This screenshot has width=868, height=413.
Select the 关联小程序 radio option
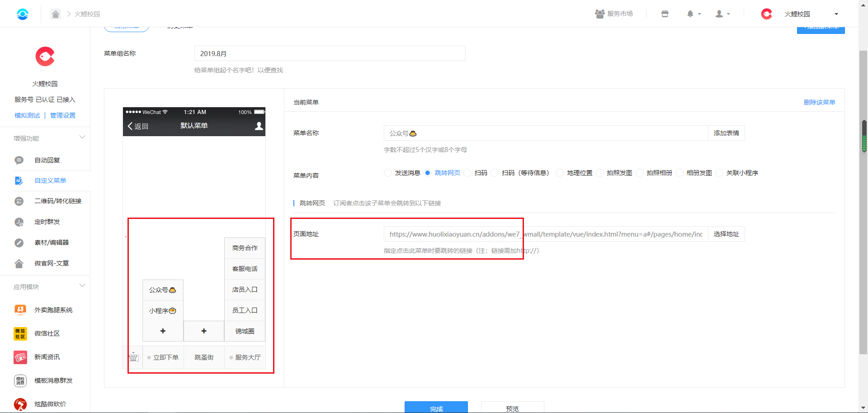(x=719, y=173)
